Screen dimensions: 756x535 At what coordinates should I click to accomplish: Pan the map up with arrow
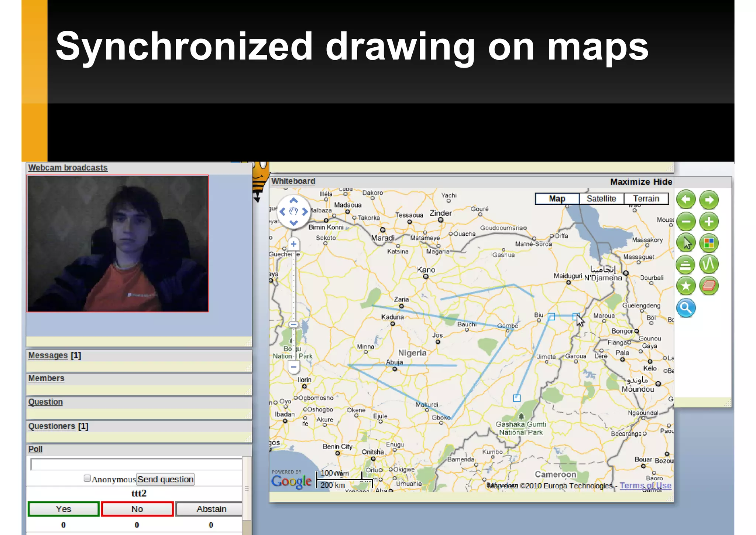[293, 201]
